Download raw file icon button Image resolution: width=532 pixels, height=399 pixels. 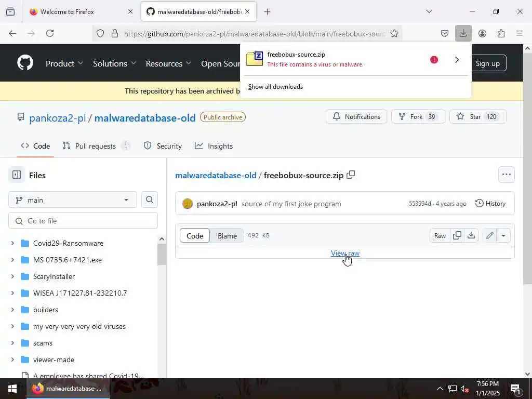point(471,235)
